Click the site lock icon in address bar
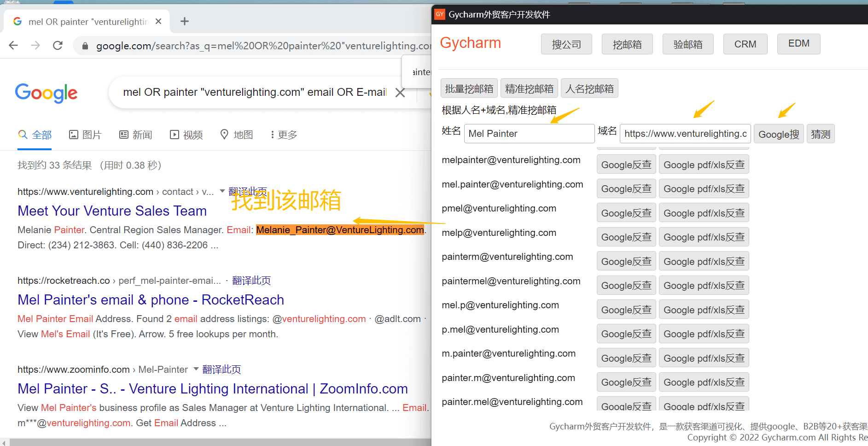 pos(85,46)
